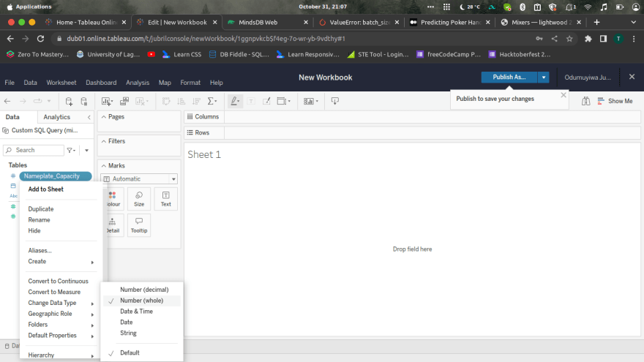This screenshot has height=362, width=644.
Task: Click the Sort Descending toolbar icon
Action: pyautogui.click(x=196, y=101)
